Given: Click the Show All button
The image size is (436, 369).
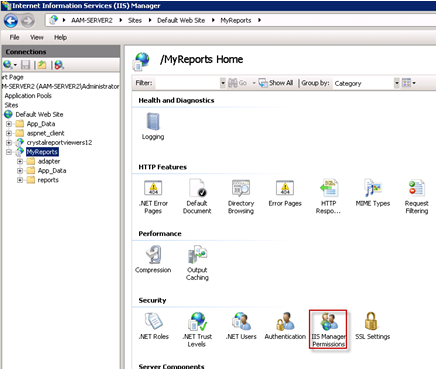Looking at the screenshot, I should click(x=276, y=83).
